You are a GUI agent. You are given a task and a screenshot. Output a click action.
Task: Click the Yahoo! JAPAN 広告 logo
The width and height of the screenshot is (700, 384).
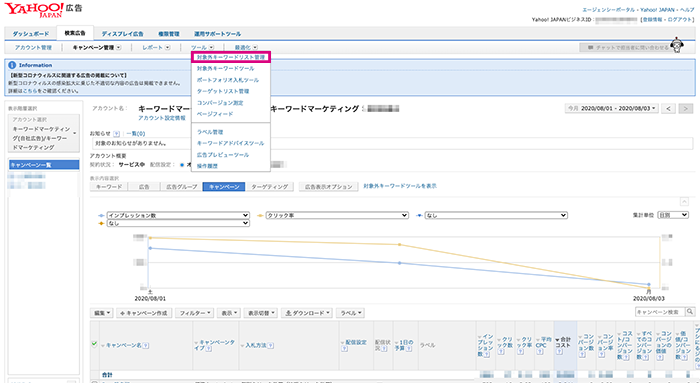[44, 10]
